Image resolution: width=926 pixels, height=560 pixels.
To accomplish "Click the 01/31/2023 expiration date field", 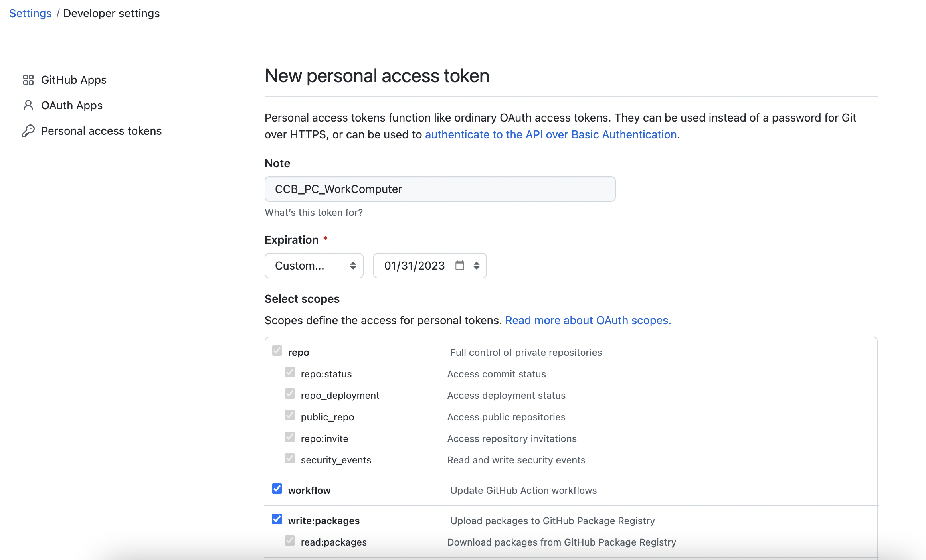I will (x=430, y=266).
